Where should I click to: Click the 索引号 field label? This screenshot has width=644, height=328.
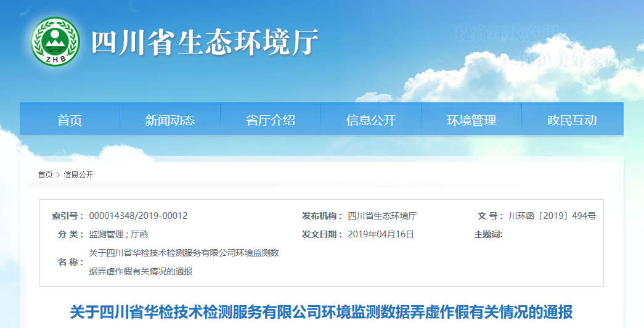67,216
